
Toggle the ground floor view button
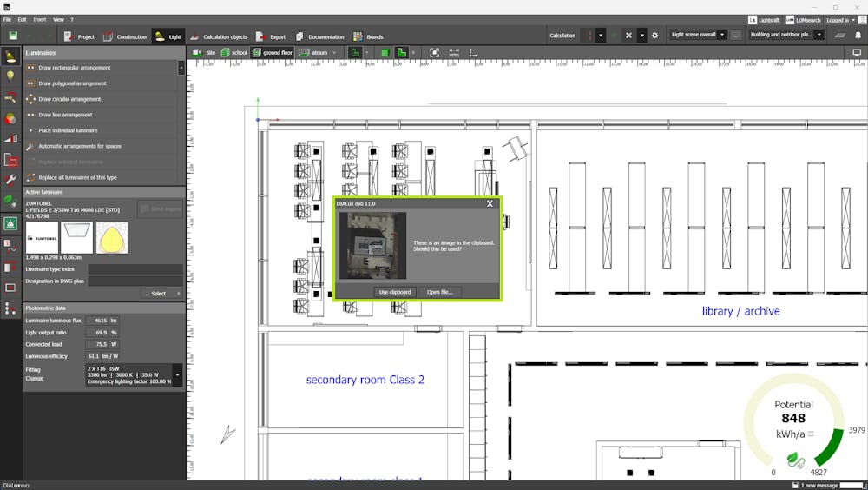pyautogui.click(x=273, y=53)
